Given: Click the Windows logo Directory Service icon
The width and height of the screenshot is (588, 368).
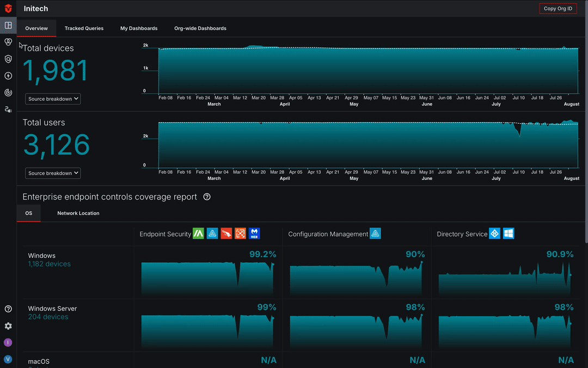Looking at the screenshot, I should tap(509, 233).
